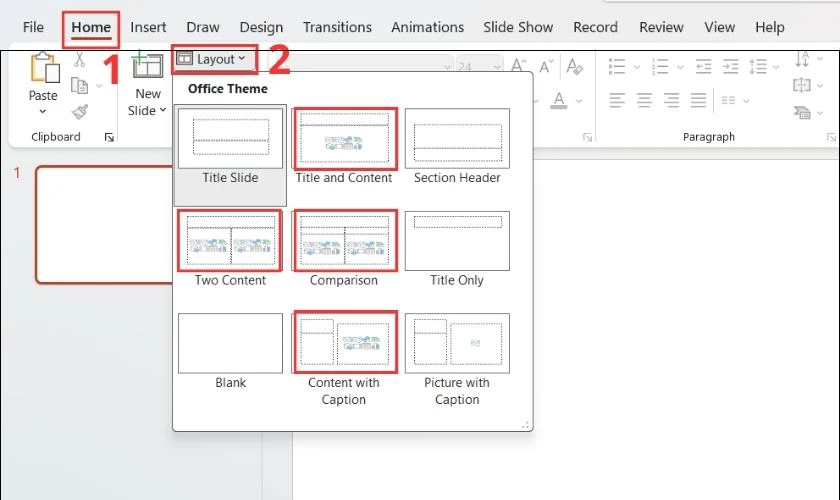
Task: Choose the Comparison layout
Action: click(x=344, y=250)
